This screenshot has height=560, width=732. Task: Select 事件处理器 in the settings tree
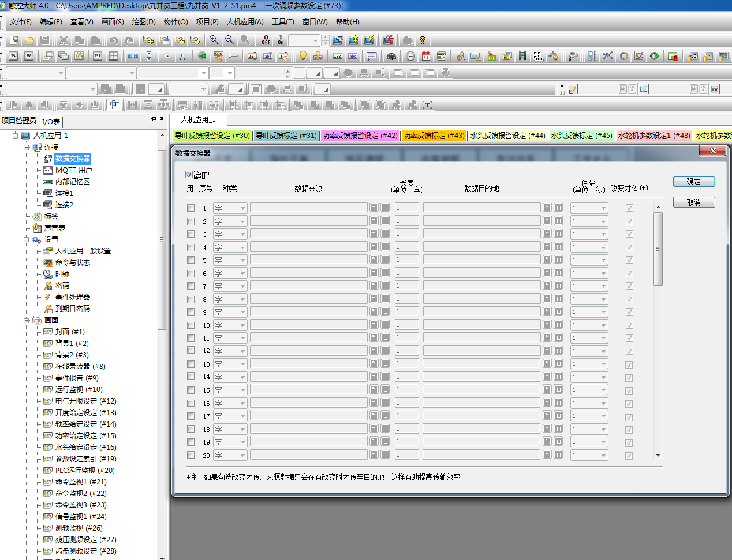pyautogui.click(x=73, y=297)
